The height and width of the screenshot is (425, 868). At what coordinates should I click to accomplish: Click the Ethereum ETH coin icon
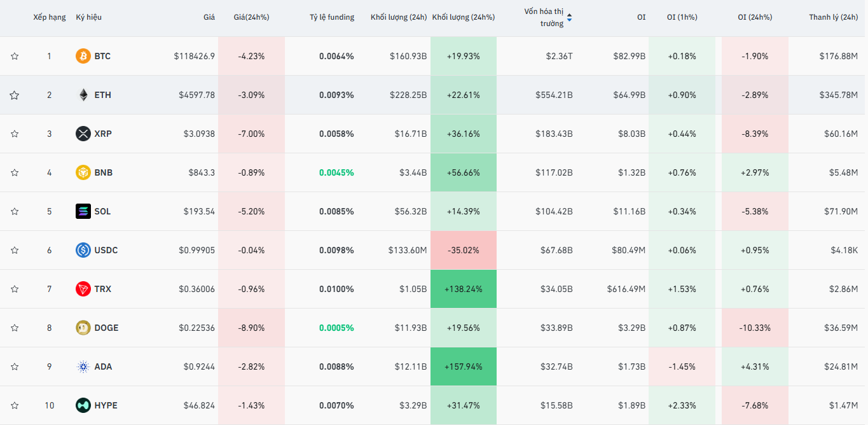click(83, 95)
